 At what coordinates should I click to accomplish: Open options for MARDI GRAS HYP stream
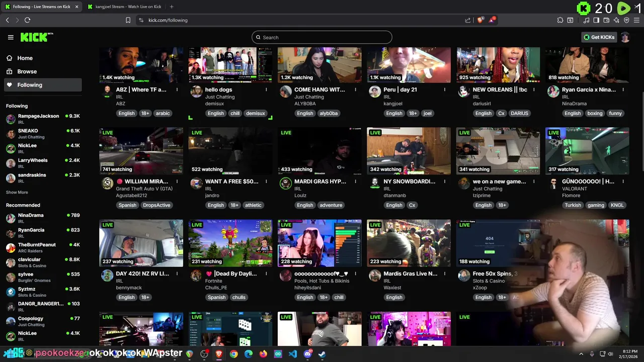(x=355, y=182)
